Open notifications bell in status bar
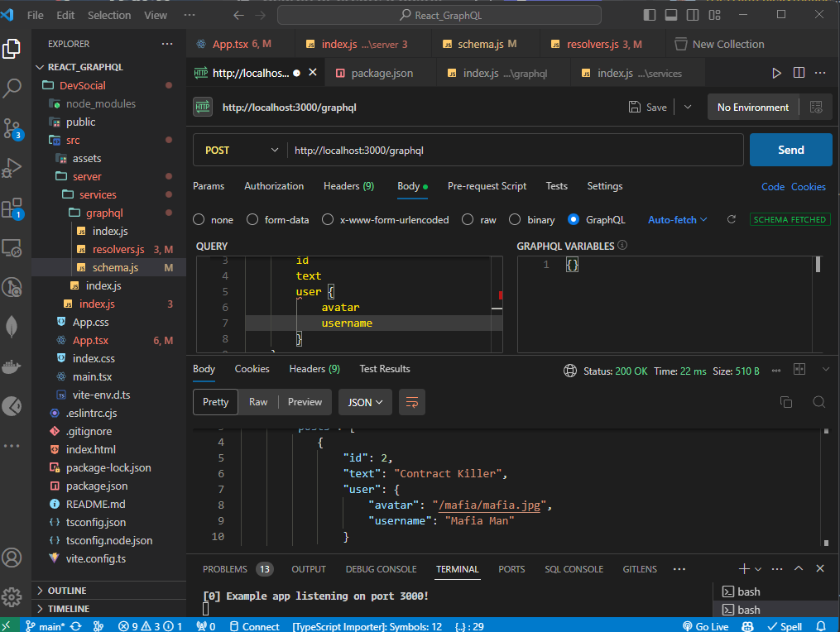 (x=821, y=626)
